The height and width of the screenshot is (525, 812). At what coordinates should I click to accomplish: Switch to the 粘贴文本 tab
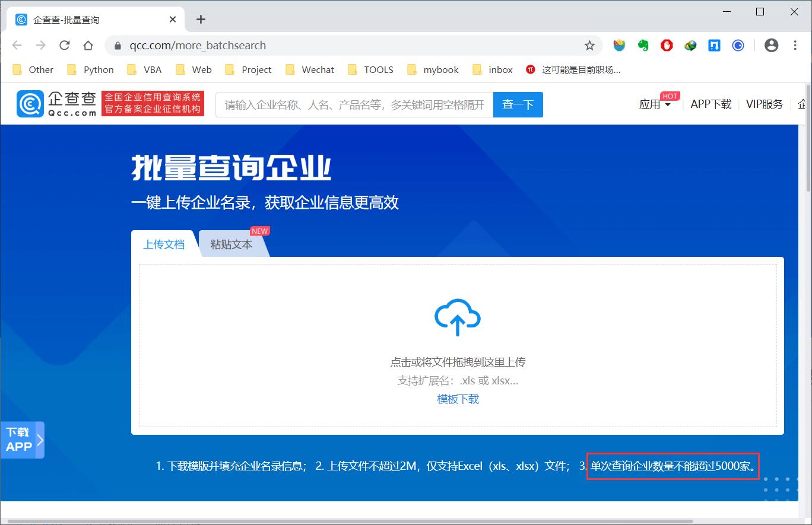pos(231,244)
